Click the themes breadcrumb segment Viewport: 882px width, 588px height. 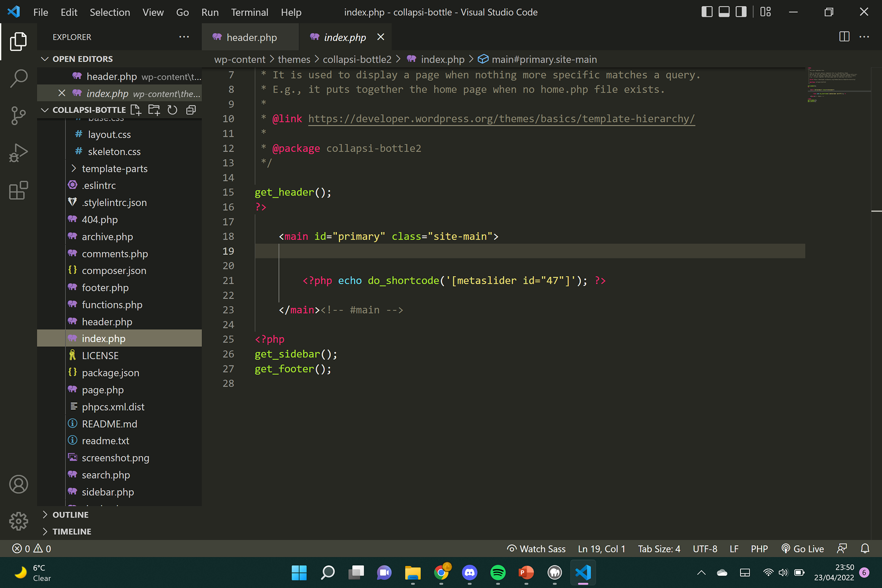pyautogui.click(x=294, y=59)
